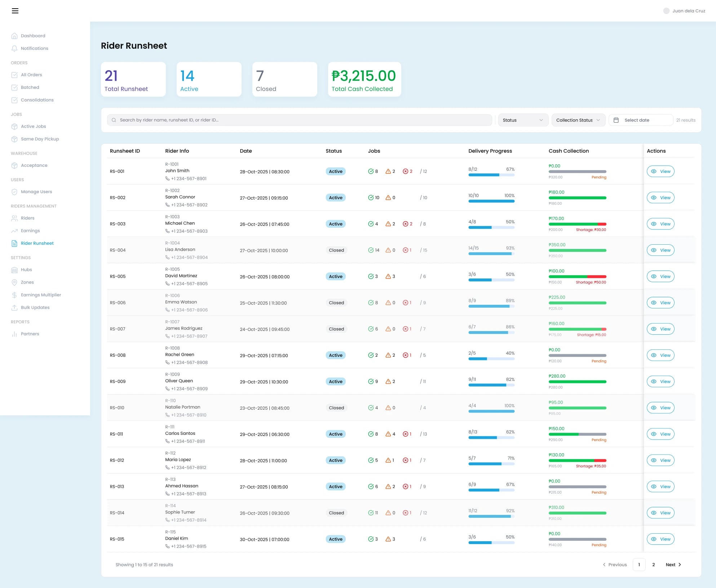Open the hamburger menu icon
The height and width of the screenshot is (588, 716).
[15, 11]
